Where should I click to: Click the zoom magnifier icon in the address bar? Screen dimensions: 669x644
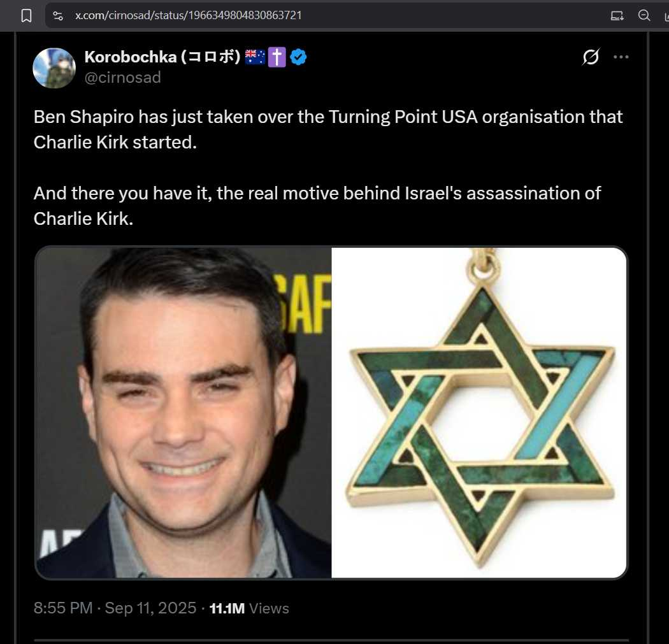[x=644, y=16]
